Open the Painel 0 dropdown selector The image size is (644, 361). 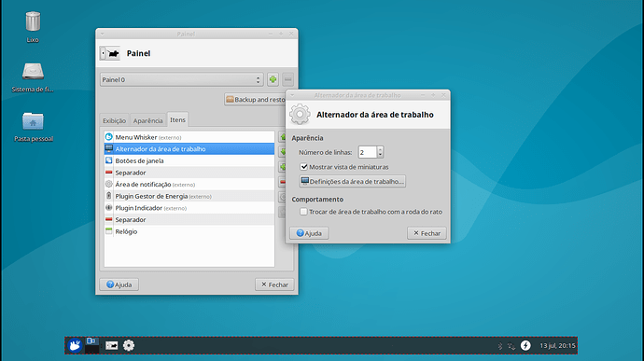coord(181,79)
